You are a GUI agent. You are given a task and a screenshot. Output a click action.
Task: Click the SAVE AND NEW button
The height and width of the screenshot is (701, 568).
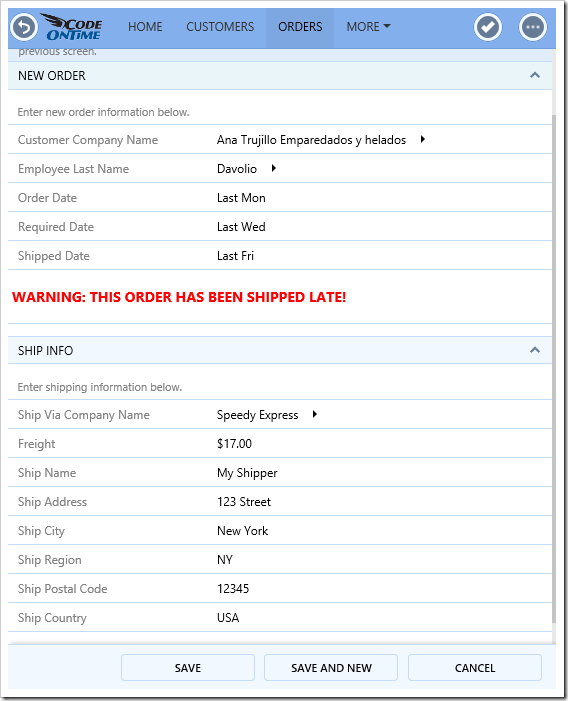[331, 667]
